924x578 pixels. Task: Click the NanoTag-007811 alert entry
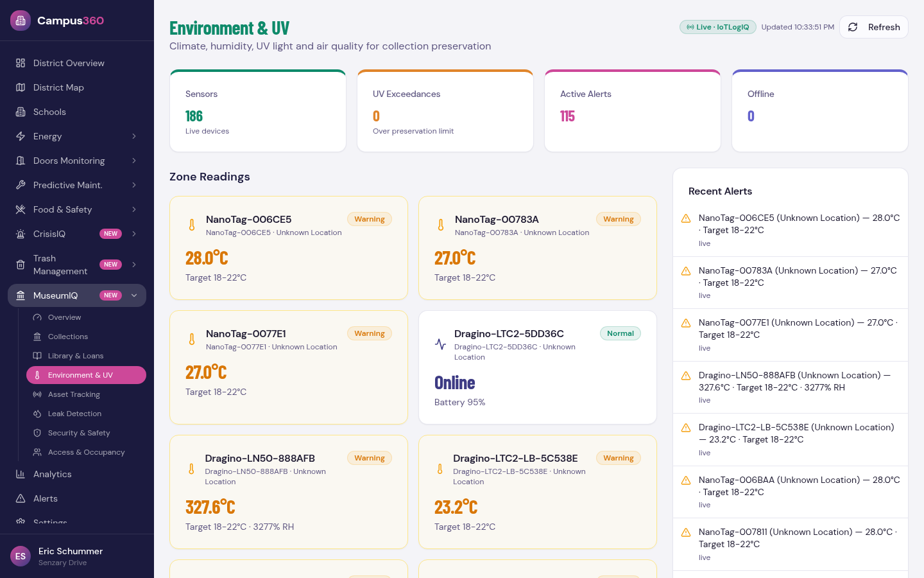tap(791, 544)
